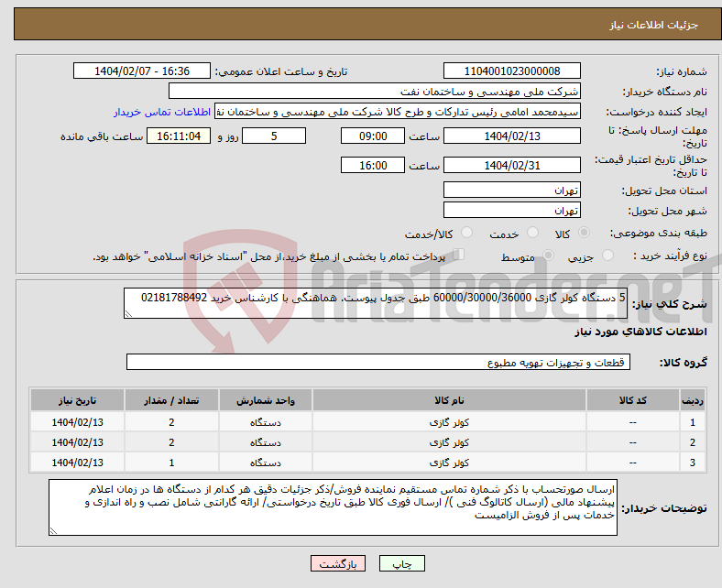Toggle the Islamic treasury payment checkbox
Viewport: 722px width, 588px height.
(459, 255)
